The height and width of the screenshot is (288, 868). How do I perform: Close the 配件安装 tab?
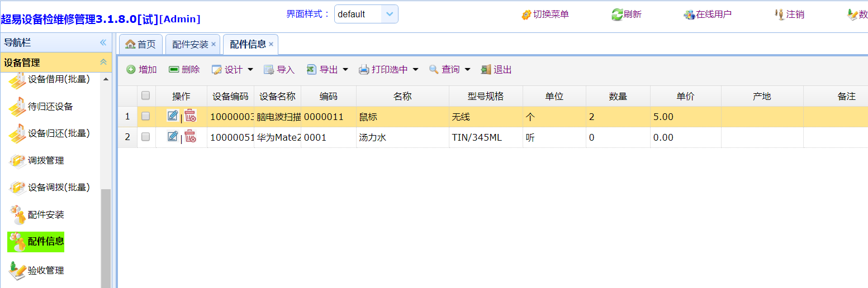click(x=214, y=45)
